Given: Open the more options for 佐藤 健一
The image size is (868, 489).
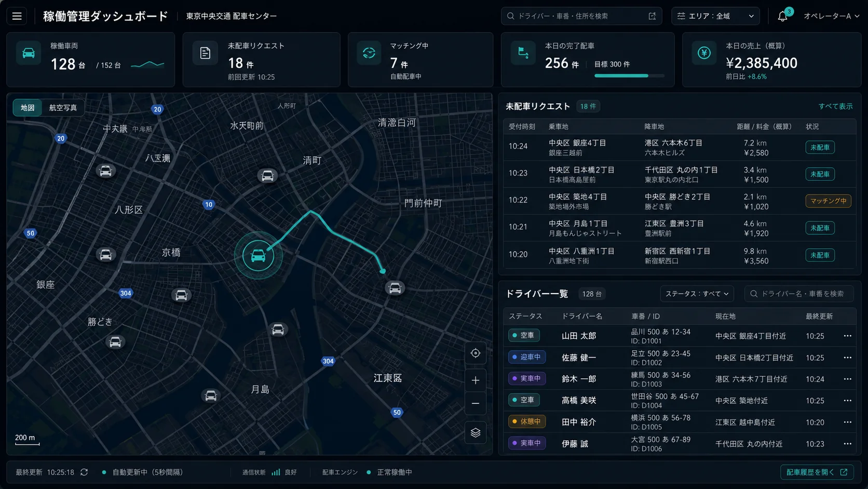Looking at the screenshot, I should (x=847, y=358).
